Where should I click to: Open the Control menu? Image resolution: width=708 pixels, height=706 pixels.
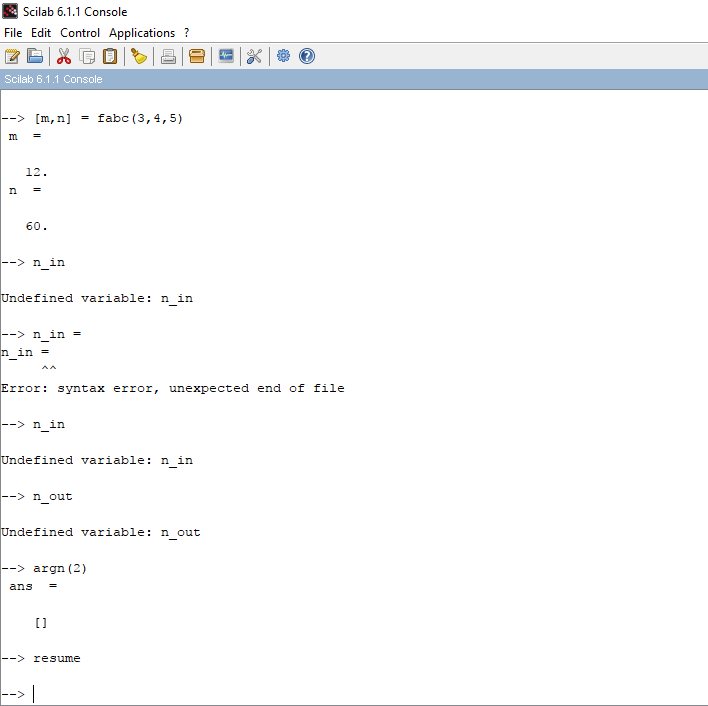coord(80,33)
